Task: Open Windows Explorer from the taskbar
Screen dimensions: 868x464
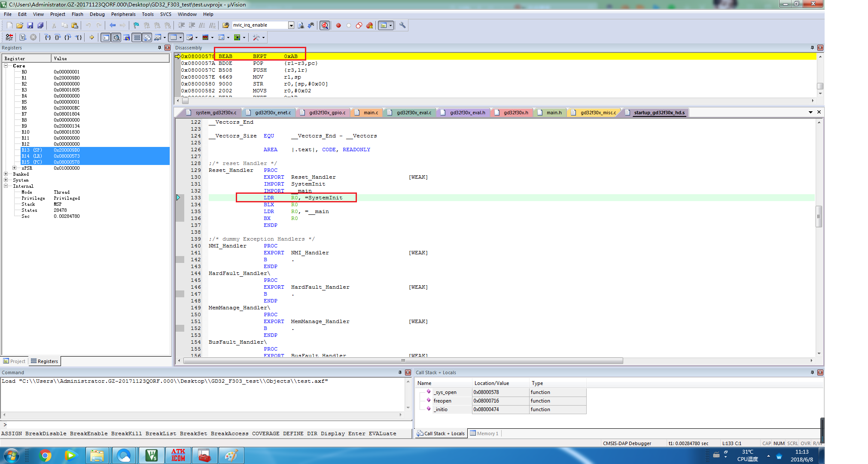Action: click(x=97, y=455)
